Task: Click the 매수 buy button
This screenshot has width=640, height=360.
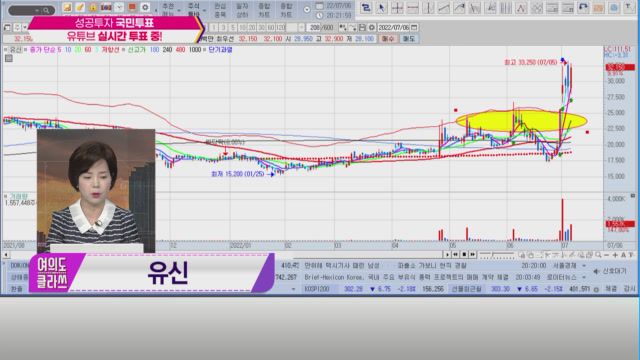Action: [388, 39]
